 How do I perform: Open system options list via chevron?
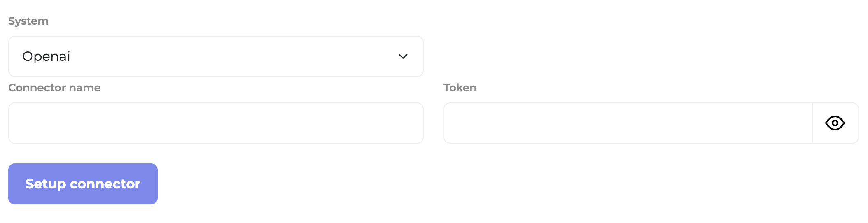[x=403, y=56]
